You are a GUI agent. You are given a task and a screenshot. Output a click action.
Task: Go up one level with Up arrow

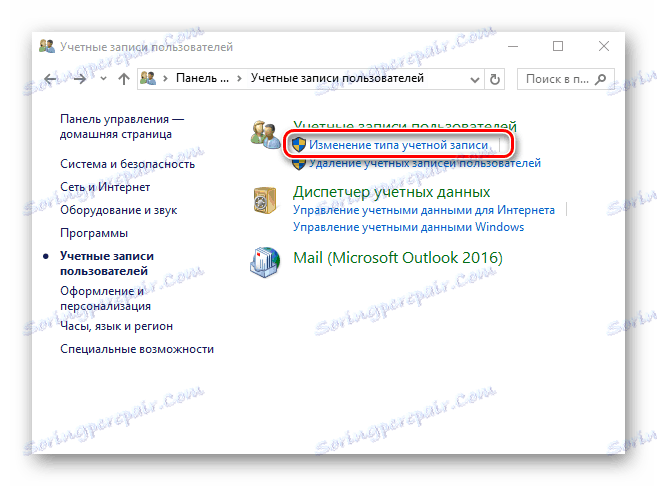pyautogui.click(x=124, y=79)
